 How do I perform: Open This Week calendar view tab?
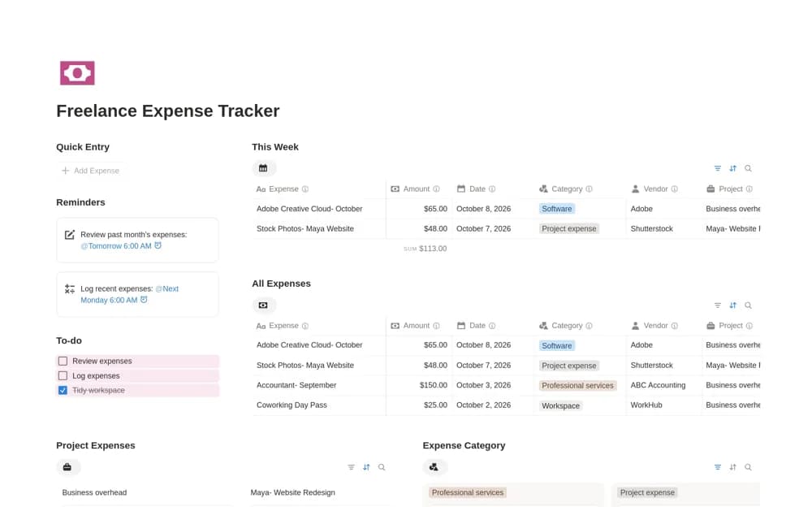click(x=264, y=168)
